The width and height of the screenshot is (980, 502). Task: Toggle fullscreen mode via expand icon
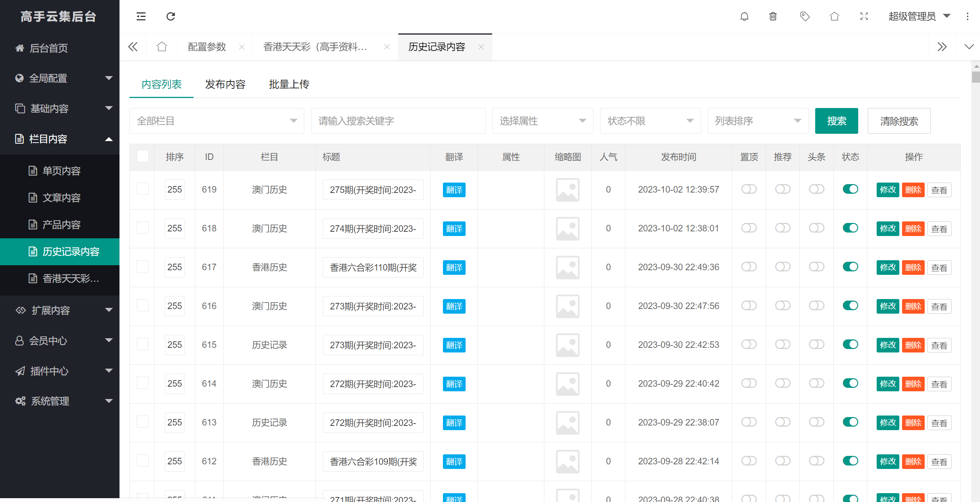864,17
